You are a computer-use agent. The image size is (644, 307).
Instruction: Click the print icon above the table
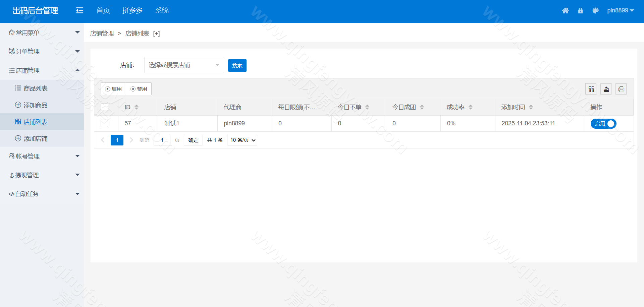[x=621, y=89]
